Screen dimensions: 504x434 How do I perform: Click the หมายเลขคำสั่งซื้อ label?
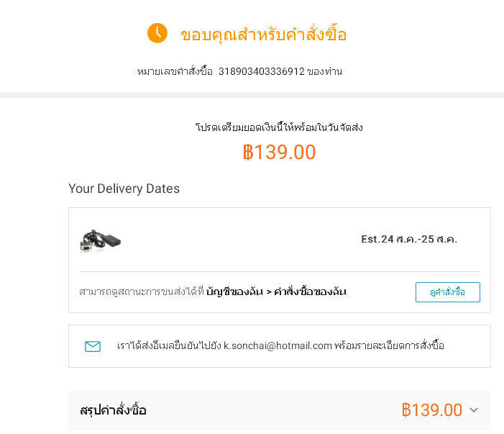tap(175, 71)
